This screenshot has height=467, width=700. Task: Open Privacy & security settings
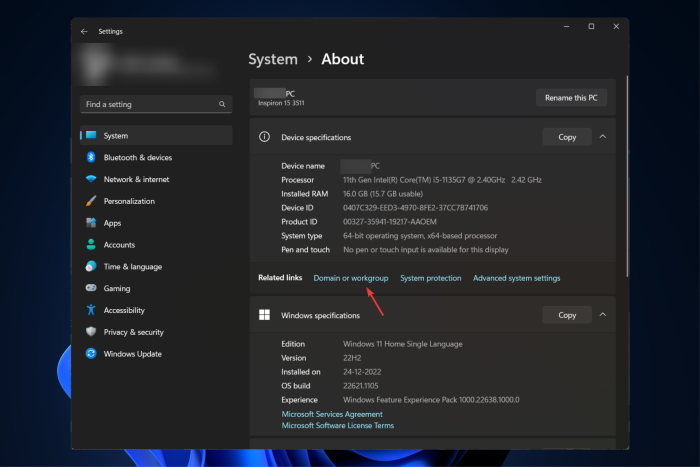(x=156, y=332)
